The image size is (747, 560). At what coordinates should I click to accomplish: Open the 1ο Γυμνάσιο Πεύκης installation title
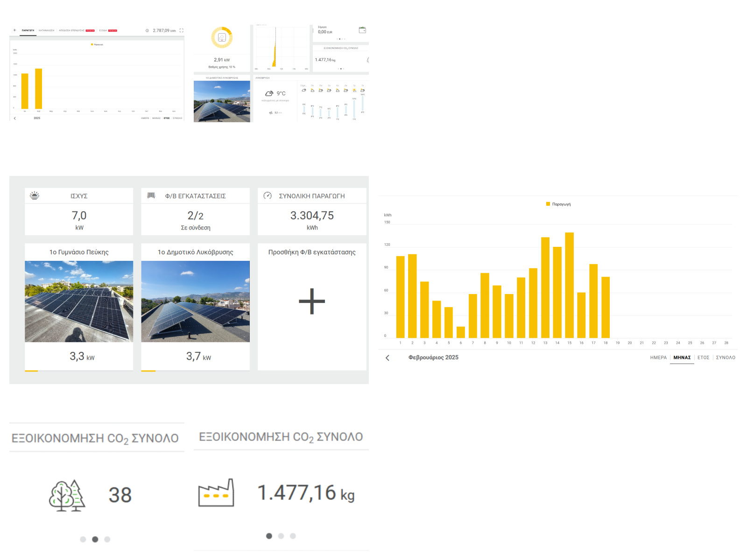click(x=79, y=252)
